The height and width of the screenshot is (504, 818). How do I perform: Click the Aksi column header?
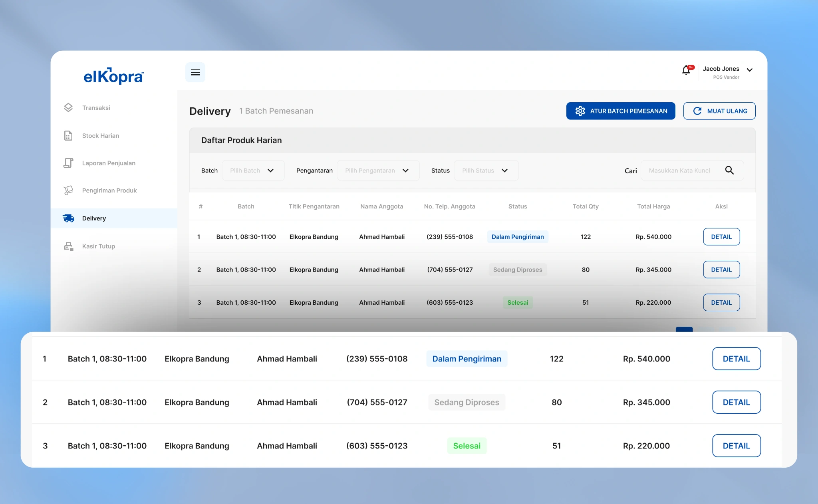click(721, 206)
